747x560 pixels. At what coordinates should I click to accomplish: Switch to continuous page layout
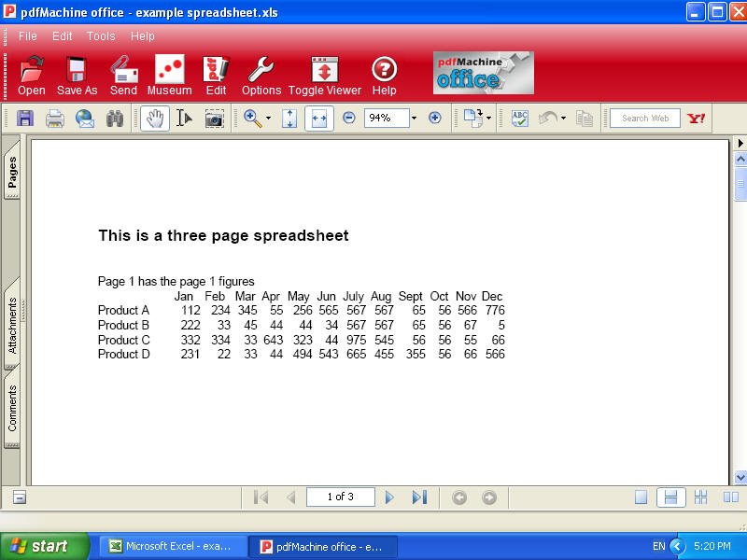(670, 497)
